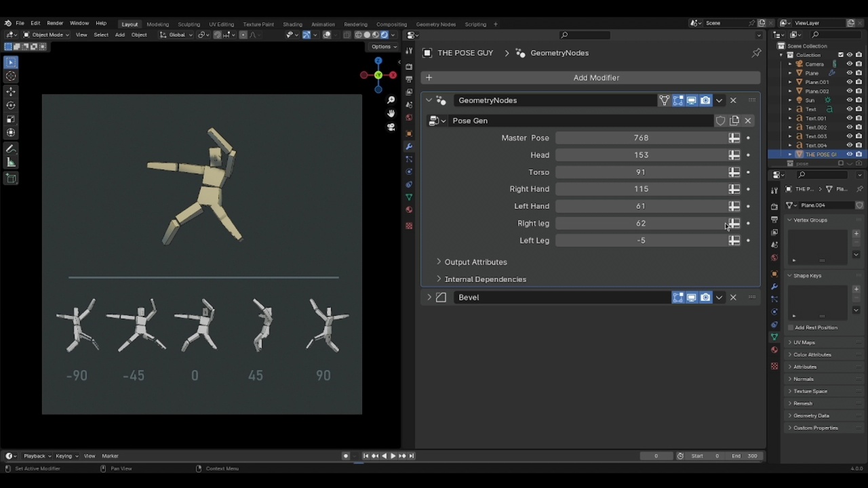Screen dimensions: 868x488
Task: Disable Plane.001 in renders
Action: (x=859, y=82)
